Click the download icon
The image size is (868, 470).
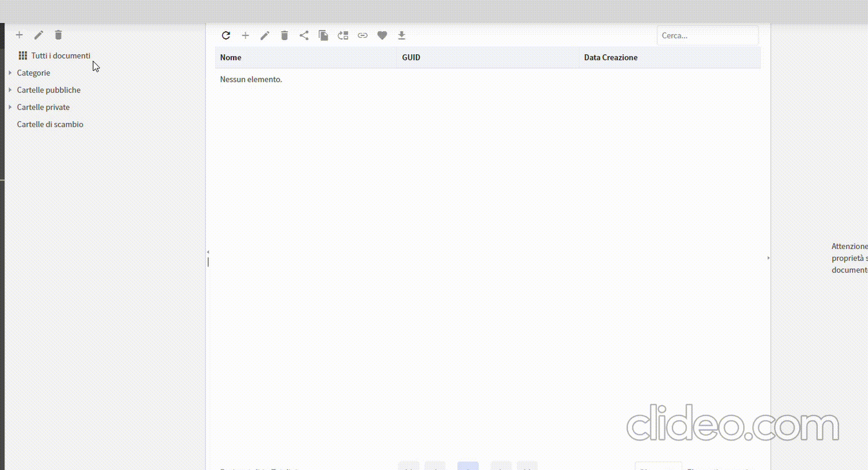pyautogui.click(x=401, y=35)
